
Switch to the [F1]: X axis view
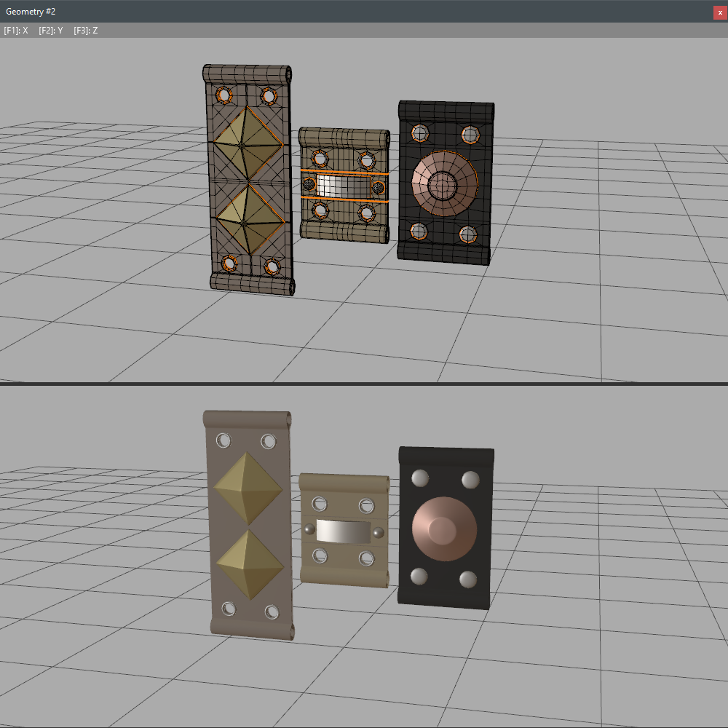(16, 31)
